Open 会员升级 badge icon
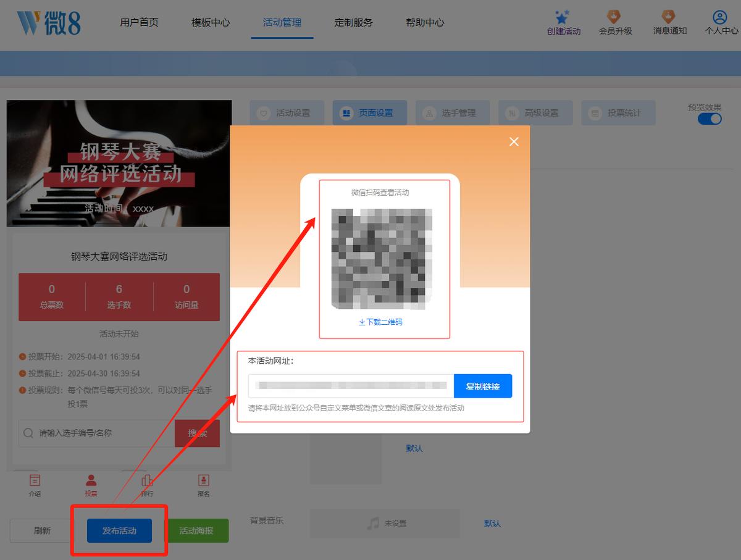741x560 pixels. pyautogui.click(x=614, y=17)
